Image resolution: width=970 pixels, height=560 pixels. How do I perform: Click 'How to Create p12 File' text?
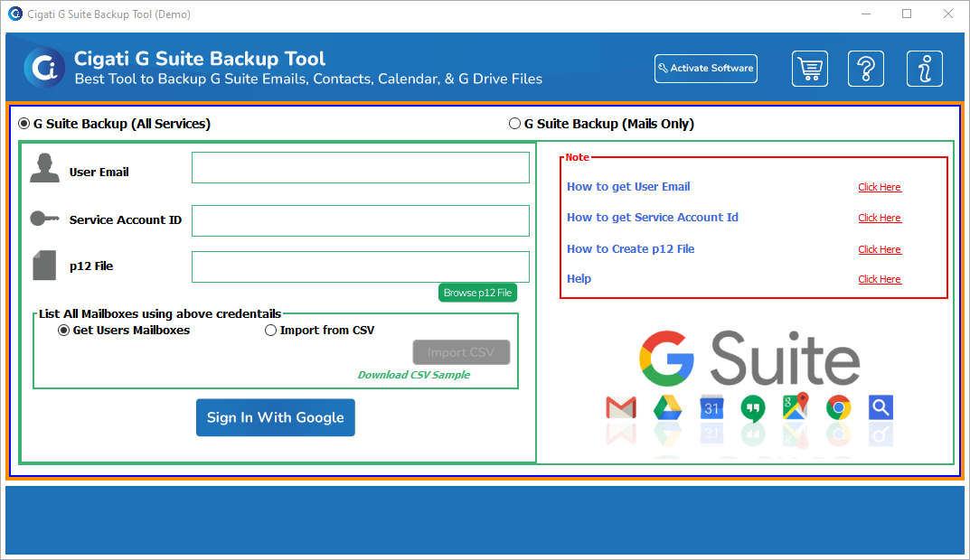tap(630, 249)
